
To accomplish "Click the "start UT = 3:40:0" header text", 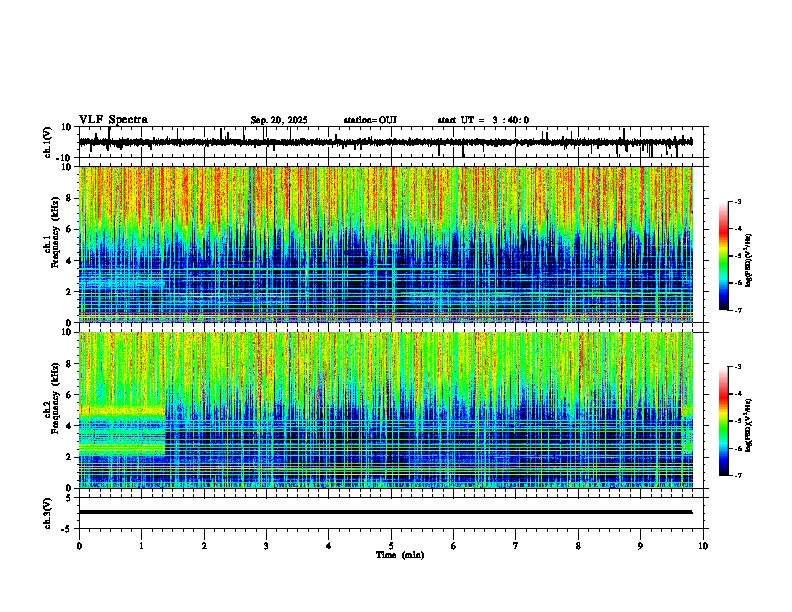I will point(483,120).
